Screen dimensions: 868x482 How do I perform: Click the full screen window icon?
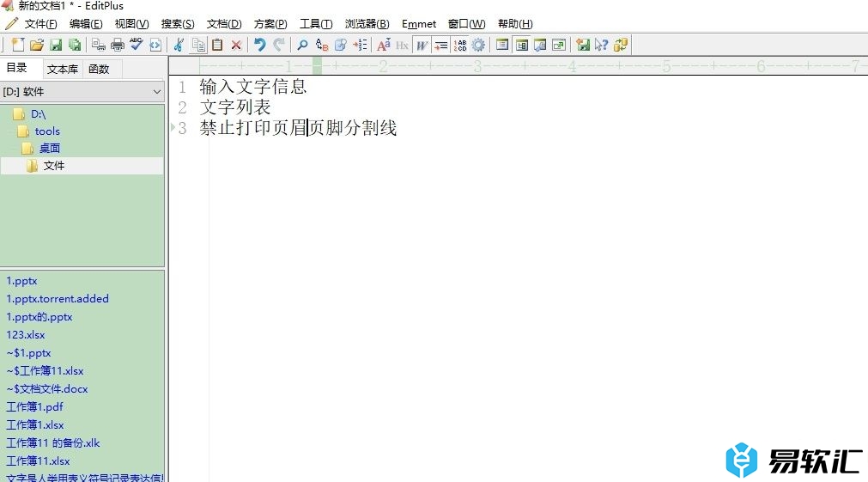559,45
